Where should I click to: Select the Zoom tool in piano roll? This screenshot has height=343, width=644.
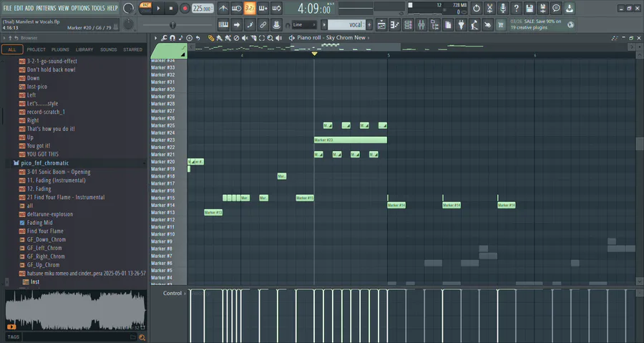pos(270,38)
